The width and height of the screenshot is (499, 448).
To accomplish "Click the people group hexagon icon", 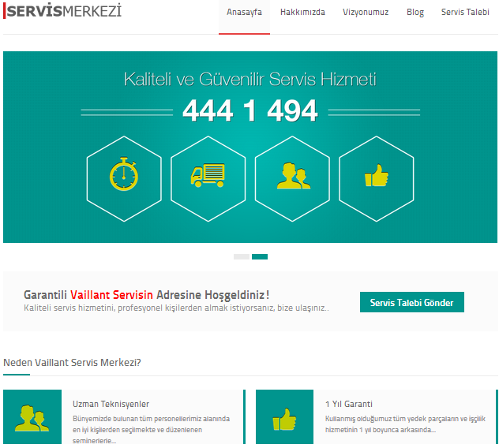I will 293,175.
